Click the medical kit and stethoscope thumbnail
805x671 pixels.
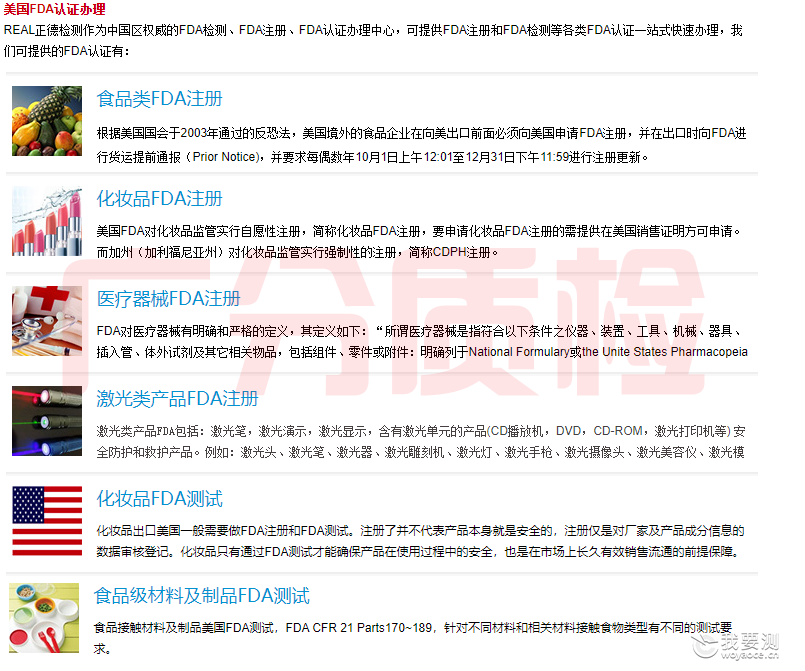pos(47,321)
